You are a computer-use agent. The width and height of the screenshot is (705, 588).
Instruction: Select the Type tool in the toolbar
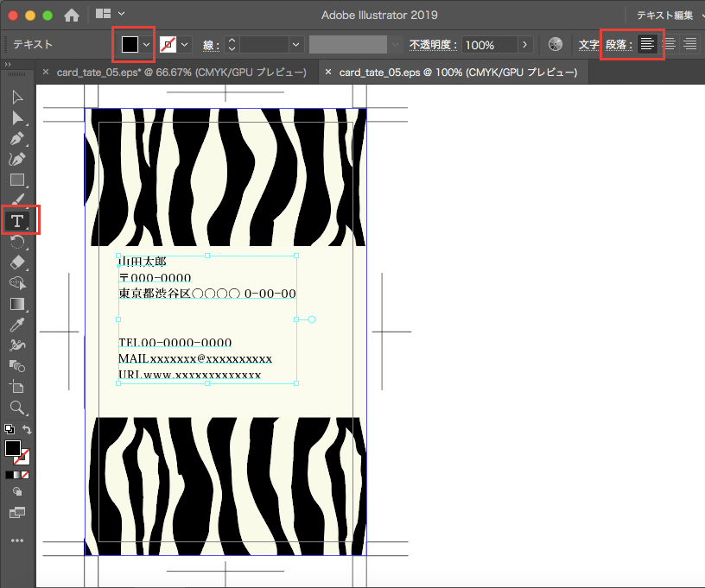(x=16, y=221)
